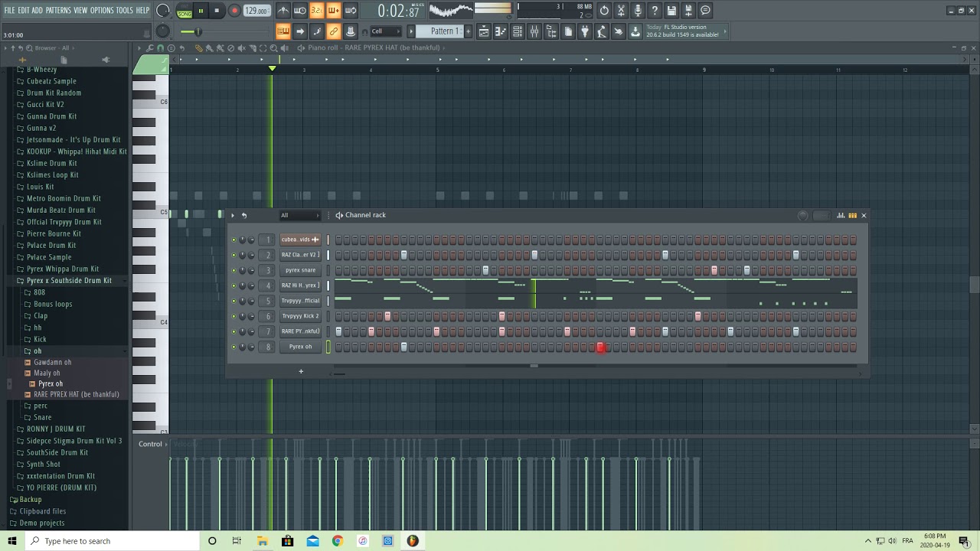Viewport: 980px width, 551px height.
Task: Open the ADD menu
Action: click(37, 11)
